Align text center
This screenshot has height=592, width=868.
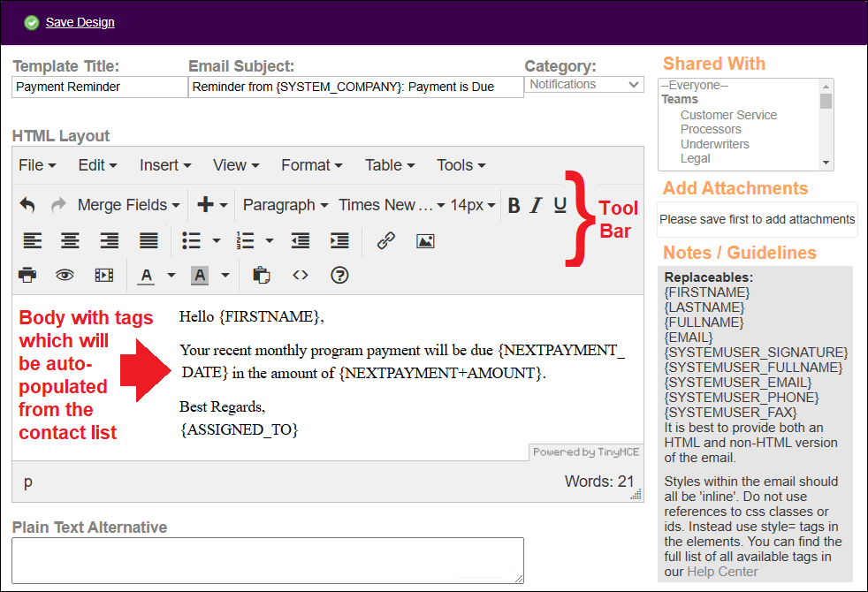70,240
